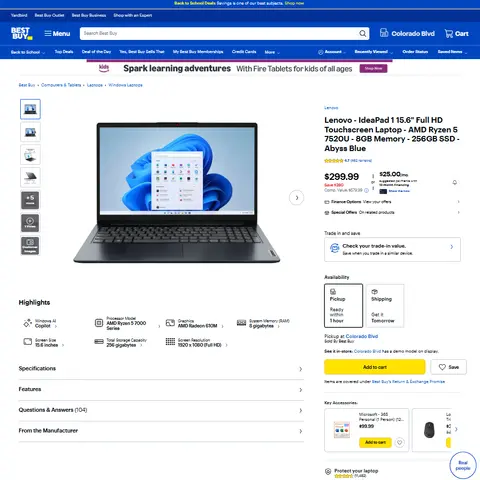Viewport: 480px width, 480px height.
Task: Show next key accessories arrow
Action: pyautogui.click(x=456, y=429)
